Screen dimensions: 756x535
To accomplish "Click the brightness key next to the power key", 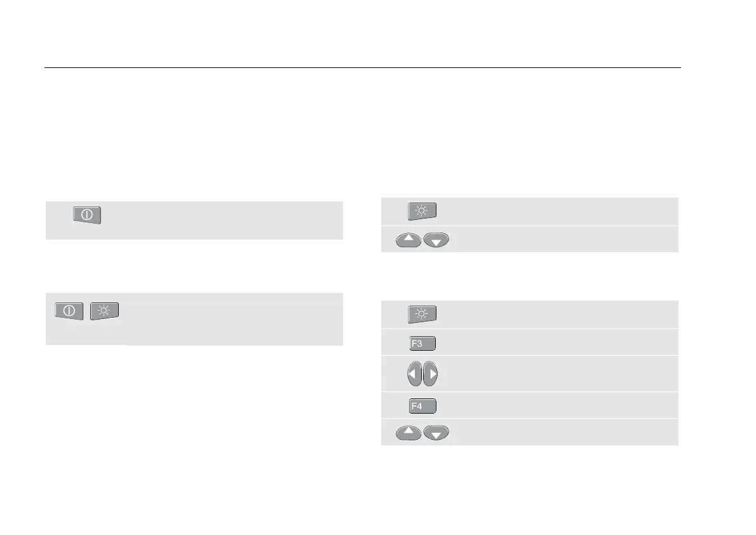I will pos(104,311).
